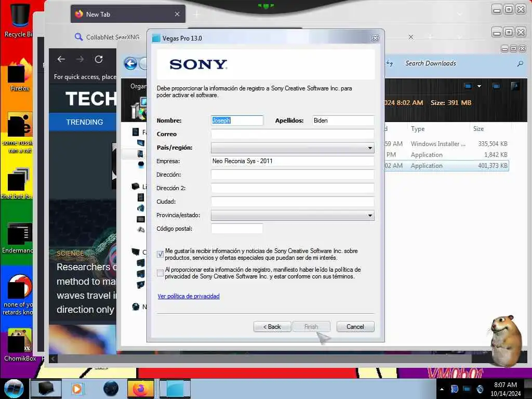The width and height of the screenshot is (532, 399).
Task: Select the 1,842 KB Application row
Action: pos(446,155)
